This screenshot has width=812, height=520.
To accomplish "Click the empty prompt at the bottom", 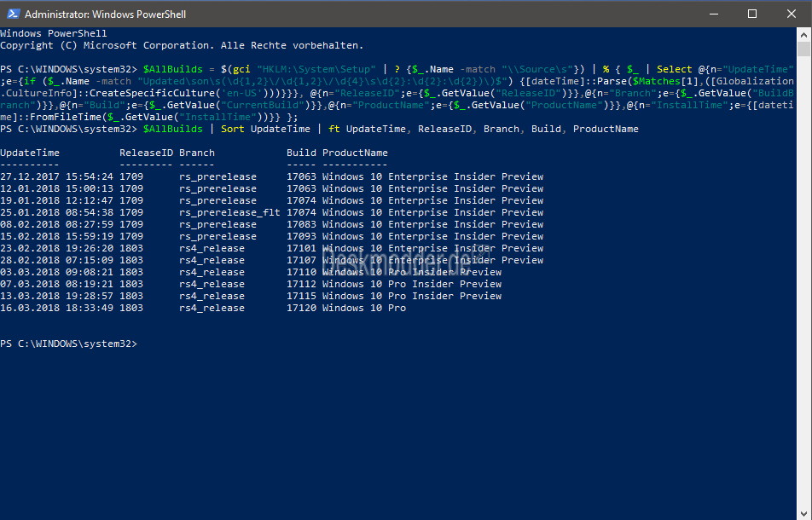I will [69, 344].
